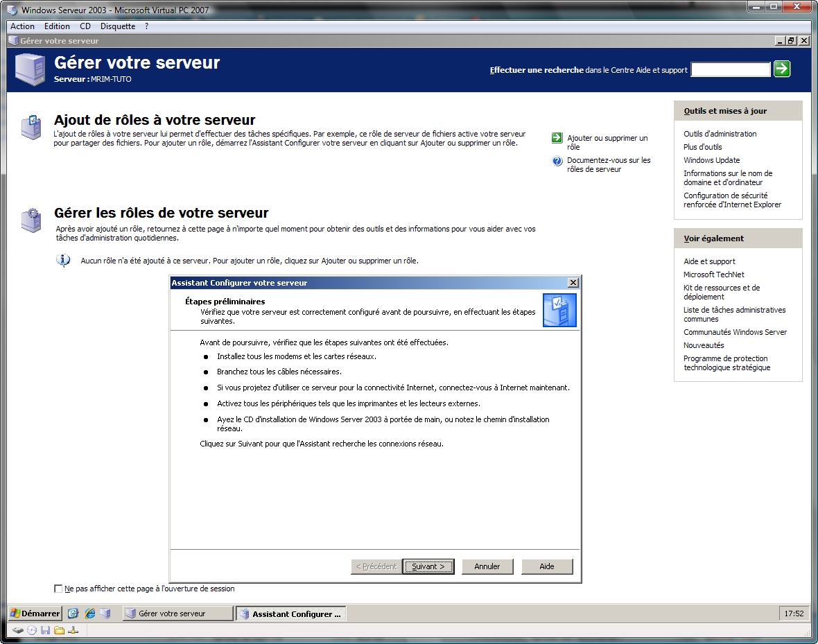This screenshot has height=644, width=818.
Task: Click the taskbar clock showing 17:52
Action: pos(794,613)
